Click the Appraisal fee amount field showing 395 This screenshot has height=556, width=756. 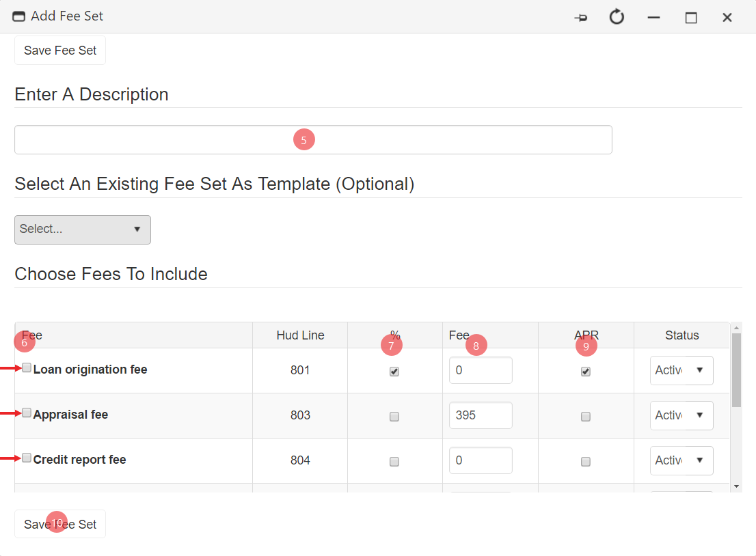click(481, 415)
